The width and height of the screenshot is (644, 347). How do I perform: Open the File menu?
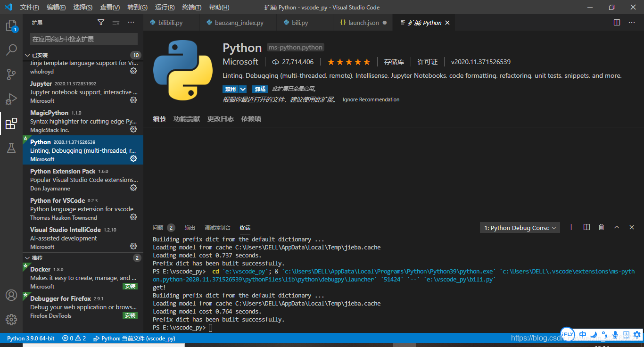[30, 7]
